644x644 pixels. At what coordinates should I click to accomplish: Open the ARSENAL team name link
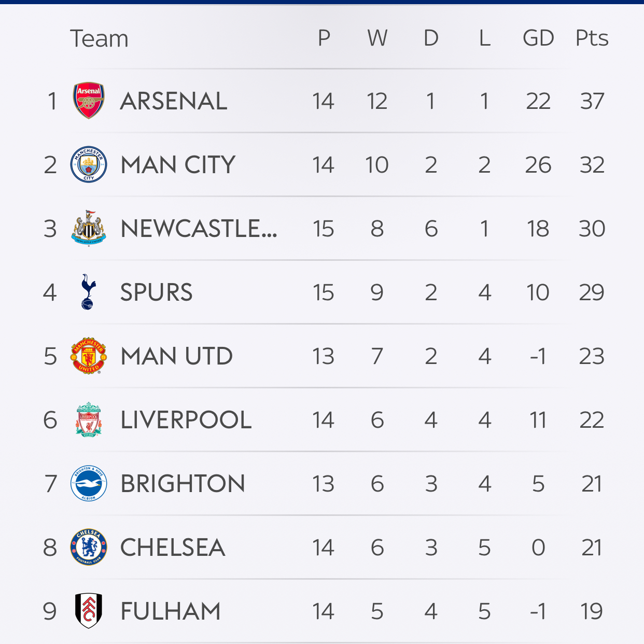coord(174,101)
